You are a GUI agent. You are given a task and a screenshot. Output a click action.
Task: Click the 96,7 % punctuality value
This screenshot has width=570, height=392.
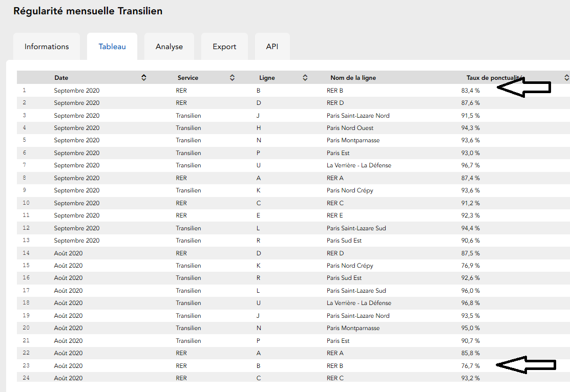pos(471,165)
